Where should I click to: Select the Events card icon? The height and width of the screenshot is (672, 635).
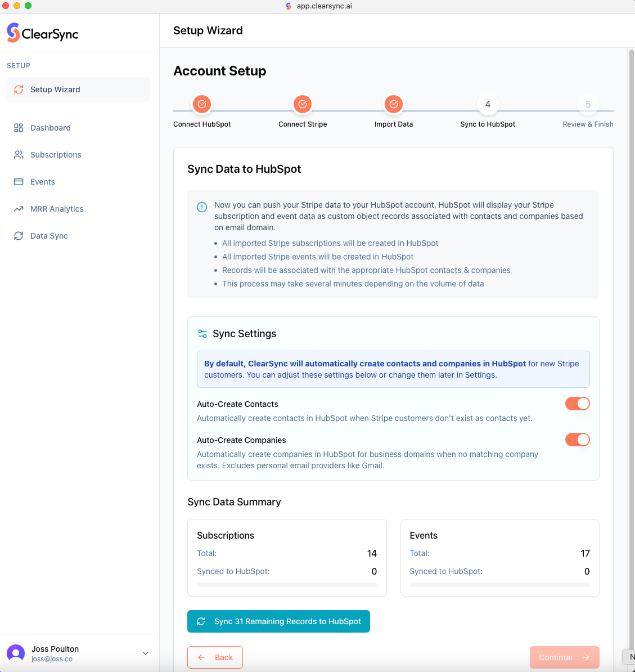(x=19, y=182)
